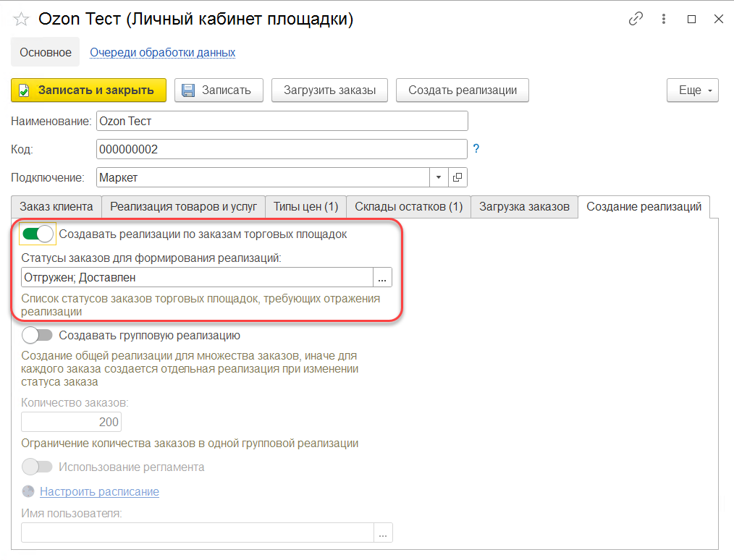Click the Статусы заказов field
734x560 pixels.
(197, 277)
